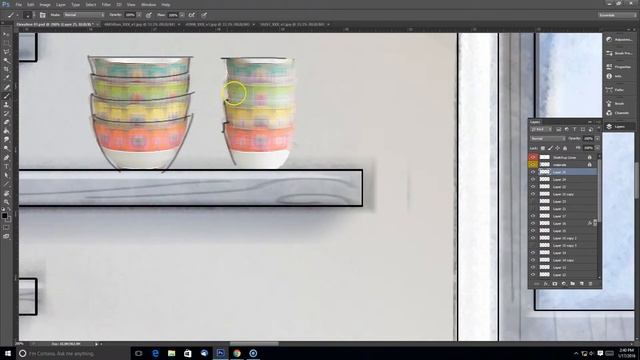
Task: Hide the layer with the yellow eye icon
Action: [533, 164]
